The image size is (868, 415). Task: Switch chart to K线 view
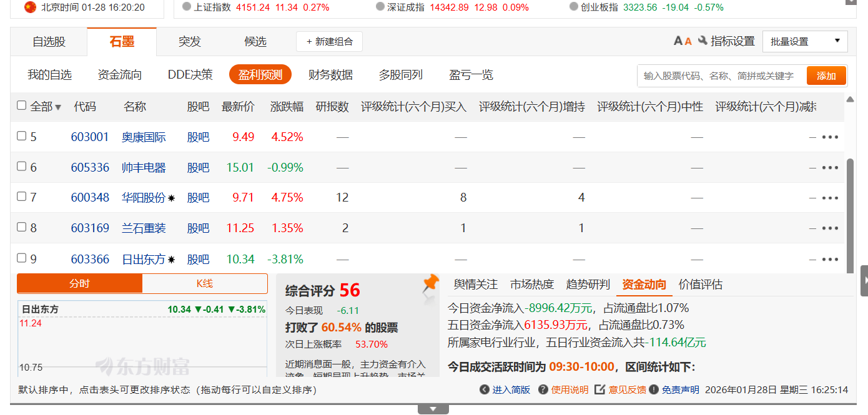205,283
